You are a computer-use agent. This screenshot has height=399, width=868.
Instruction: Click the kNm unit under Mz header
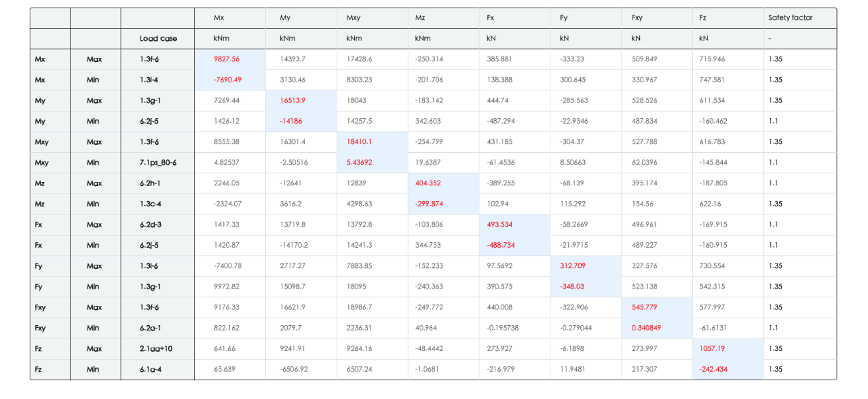pos(423,38)
